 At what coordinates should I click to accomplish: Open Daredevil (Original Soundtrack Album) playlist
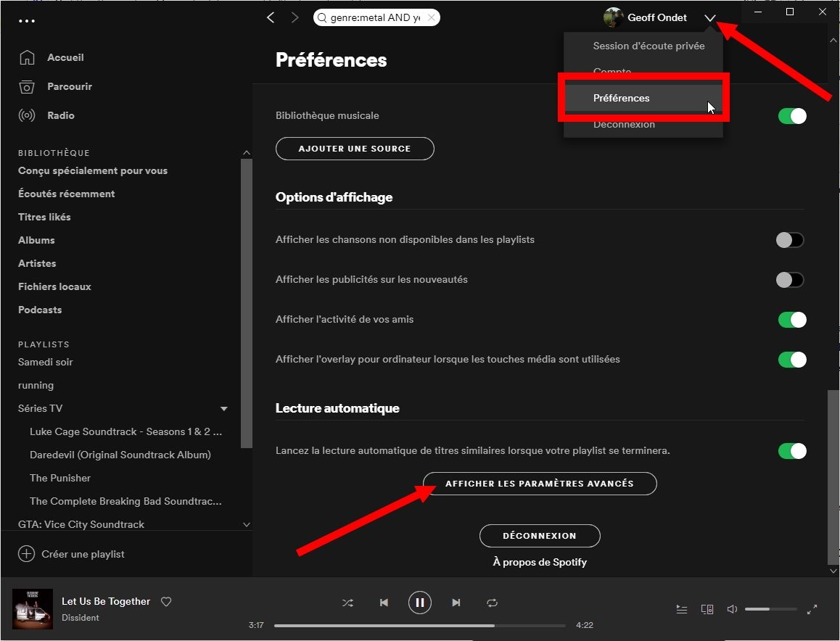tap(120, 455)
